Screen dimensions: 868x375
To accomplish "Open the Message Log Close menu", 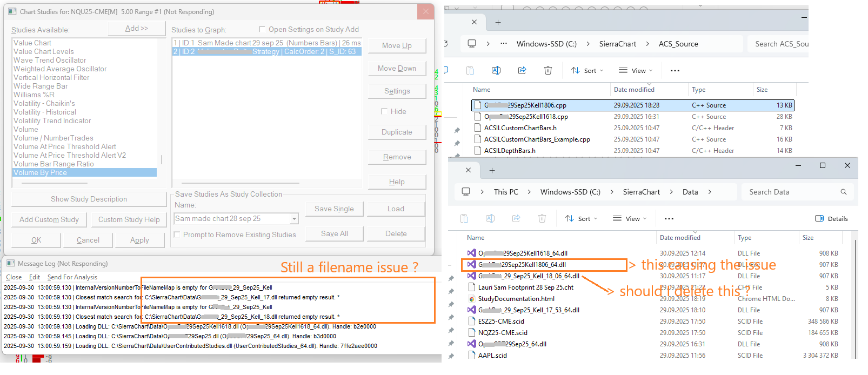I will pos(14,277).
